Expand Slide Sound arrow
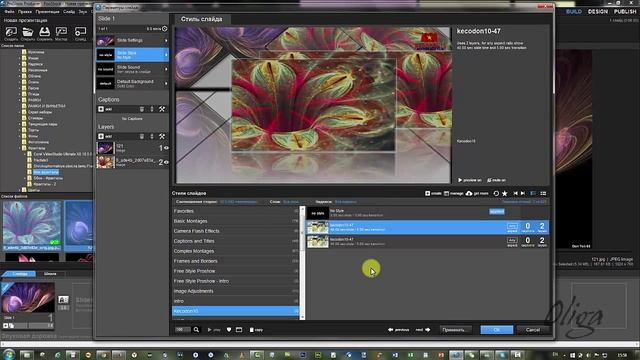Image resolution: width=640 pixels, height=360 pixels. click(x=166, y=69)
